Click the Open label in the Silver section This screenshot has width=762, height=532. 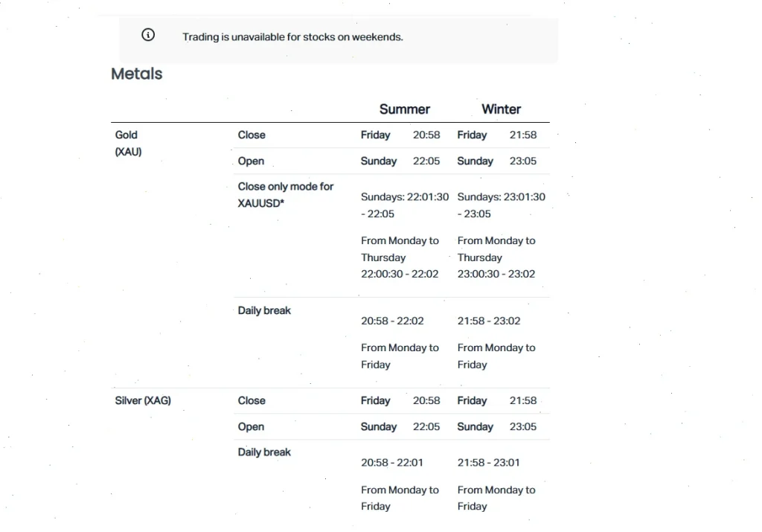pos(251,426)
